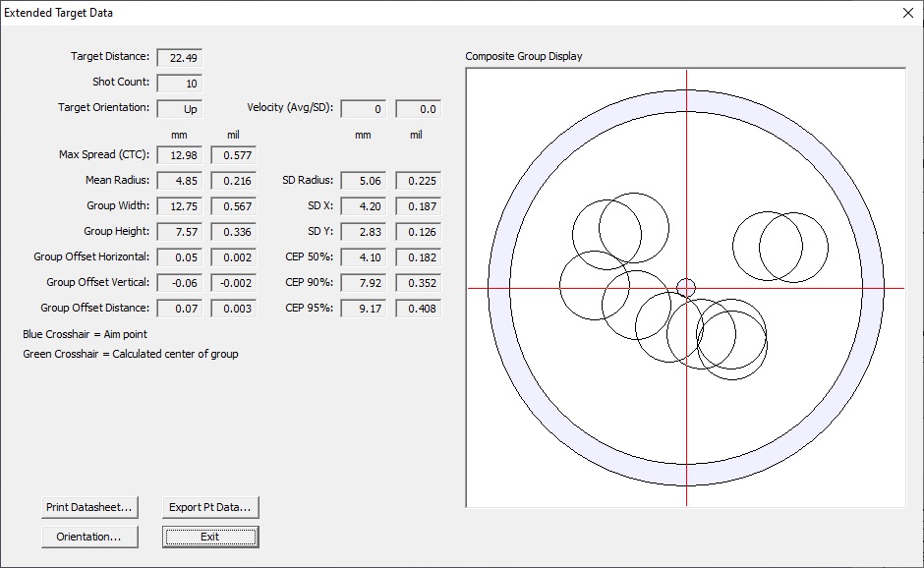The height and width of the screenshot is (568, 924).
Task: Select Group Offset Distance mm value 0.07
Action: (180, 309)
